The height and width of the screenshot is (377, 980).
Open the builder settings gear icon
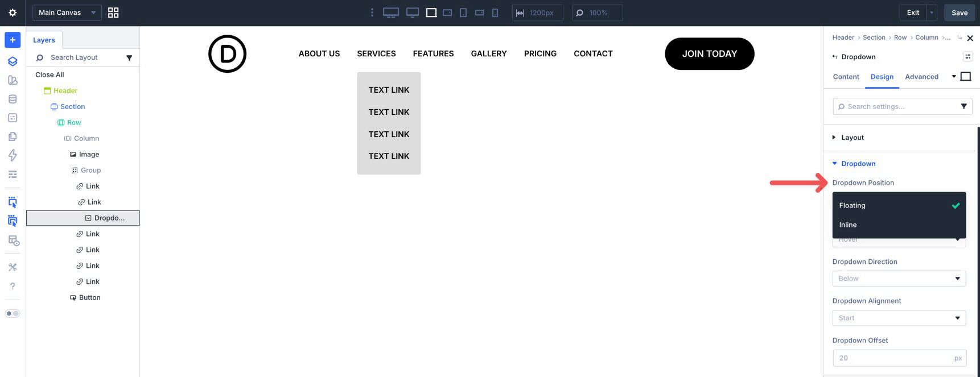point(13,13)
